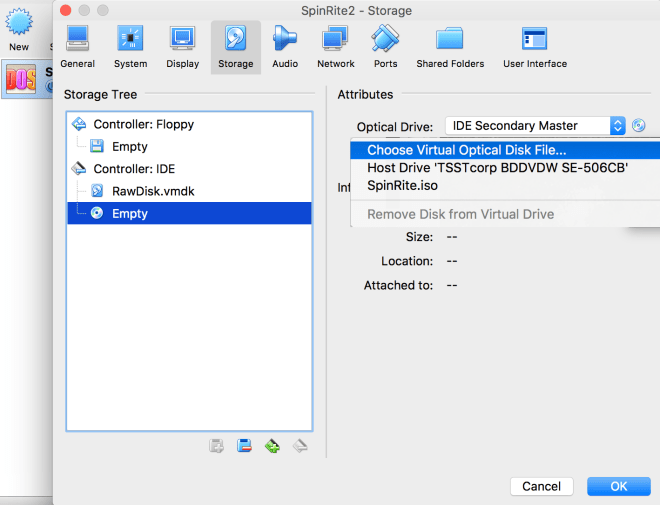Go to Network settings
The height and width of the screenshot is (505, 660).
pyautogui.click(x=335, y=47)
